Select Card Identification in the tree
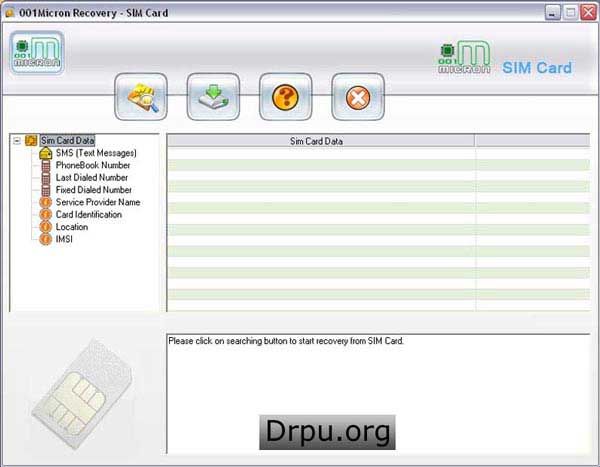This screenshot has width=600, height=467. tap(89, 214)
